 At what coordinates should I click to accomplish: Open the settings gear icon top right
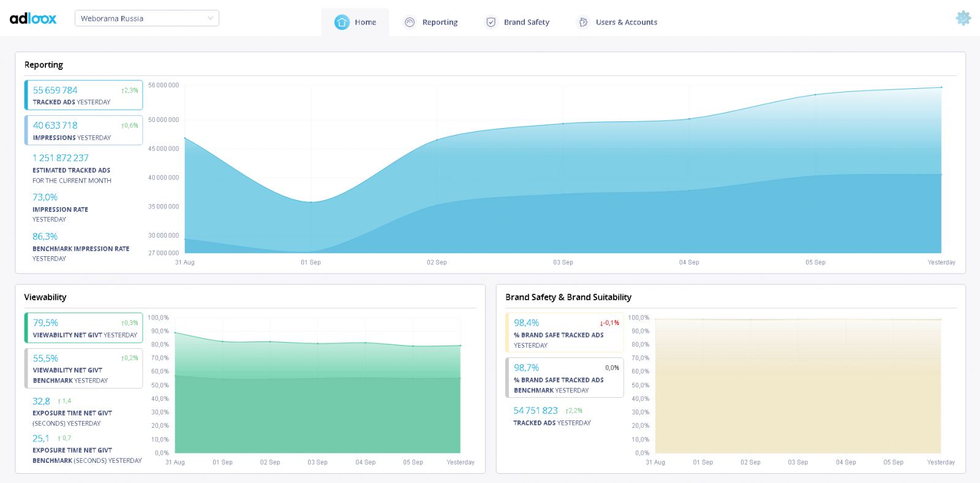(x=963, y=18)
